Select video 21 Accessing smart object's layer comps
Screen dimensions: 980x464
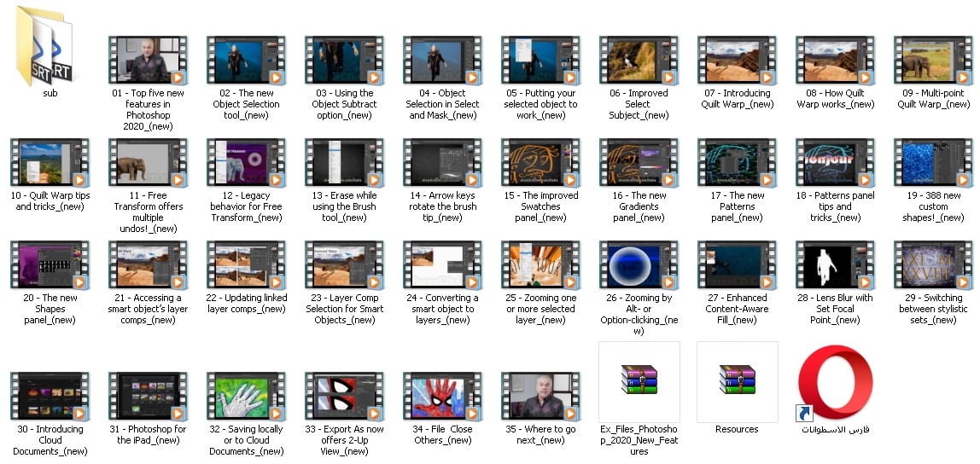149,264
